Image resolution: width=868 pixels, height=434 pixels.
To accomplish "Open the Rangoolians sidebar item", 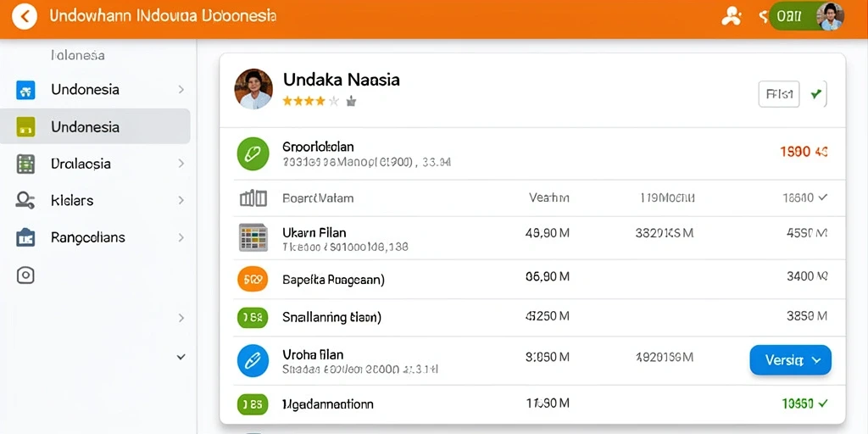I will click(x=95, y=237).
